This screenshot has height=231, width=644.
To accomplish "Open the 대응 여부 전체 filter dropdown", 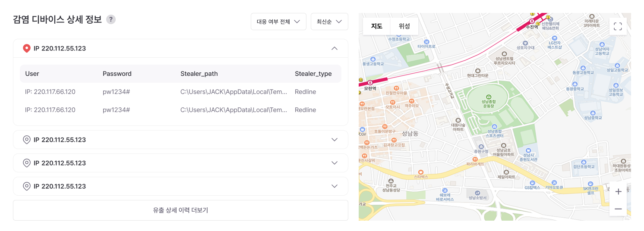I will click(x=278, y=22).
